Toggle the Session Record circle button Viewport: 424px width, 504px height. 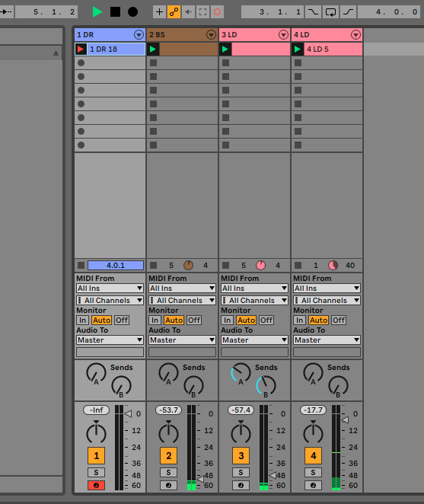point(217,12)
